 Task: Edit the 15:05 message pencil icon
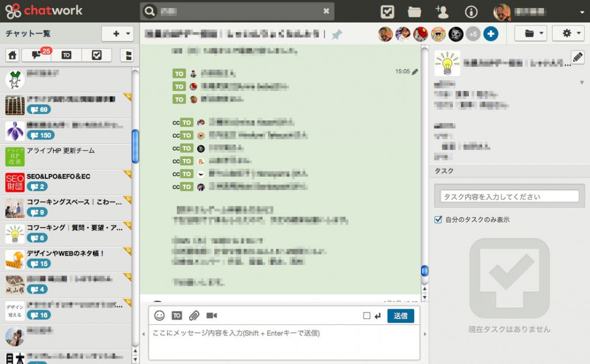tap(415, 71)
